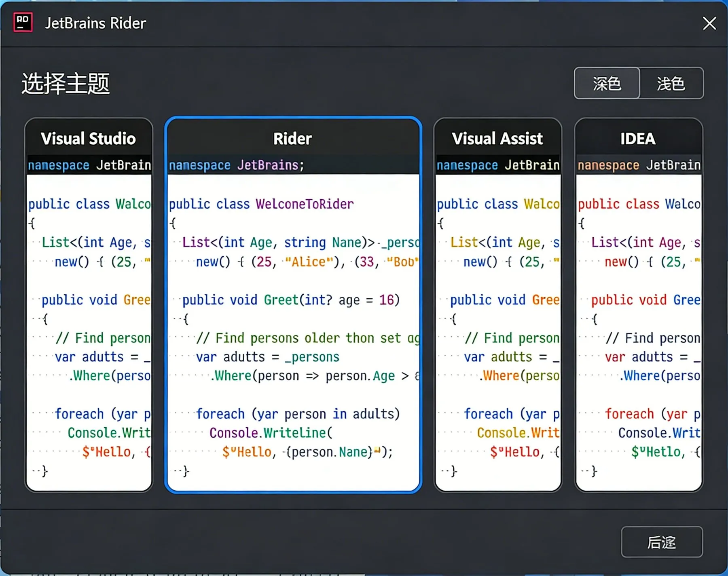Click the Visual Studio card title
Viewport: 728px width, 576px height.
(89, 139)
